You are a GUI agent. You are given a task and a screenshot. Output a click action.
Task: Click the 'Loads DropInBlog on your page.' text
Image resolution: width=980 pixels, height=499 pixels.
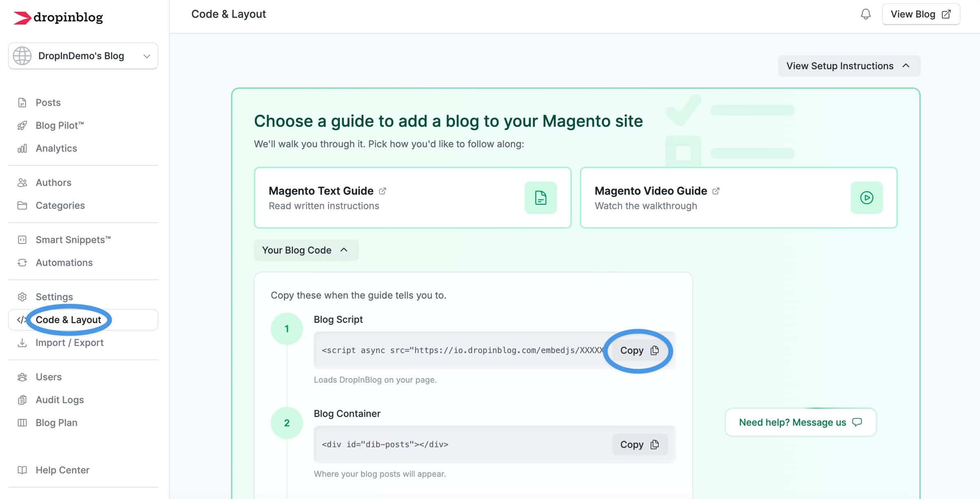[375, 379]
